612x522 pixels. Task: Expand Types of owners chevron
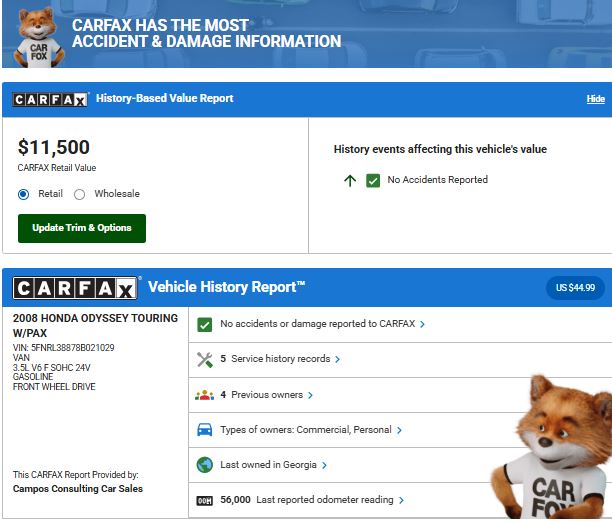click(399, 430)
